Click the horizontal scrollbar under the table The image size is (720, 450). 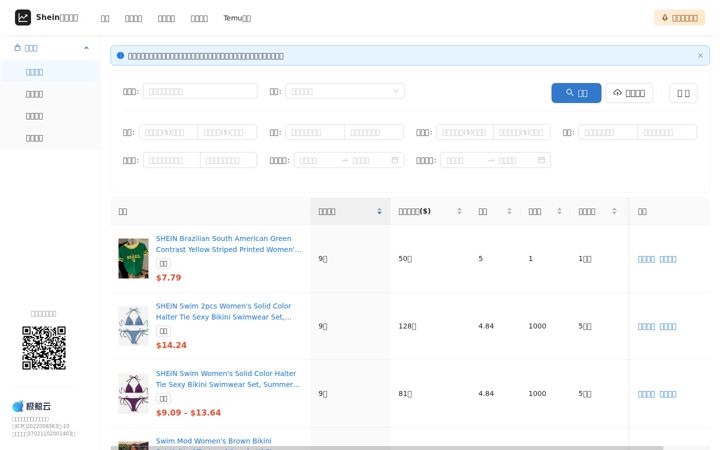click(x=387, y=448)
